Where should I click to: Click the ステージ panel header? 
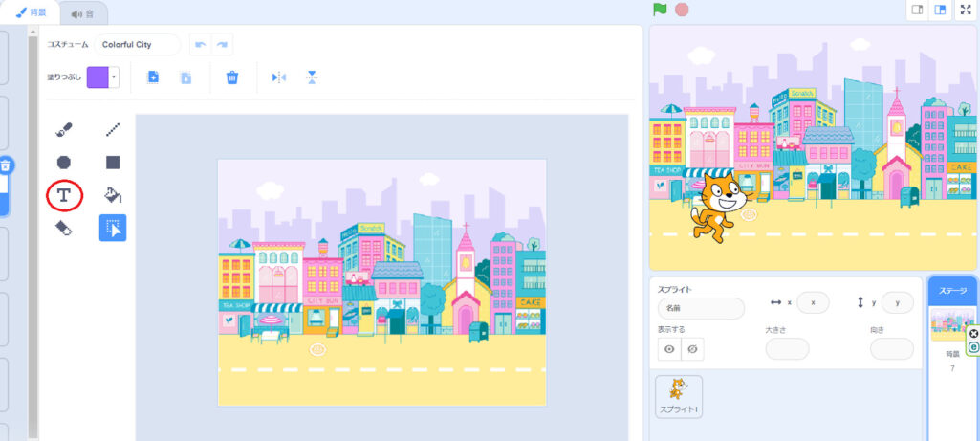point(953,291)
